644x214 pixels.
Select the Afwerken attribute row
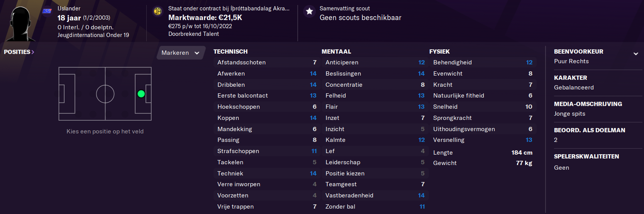266,74
